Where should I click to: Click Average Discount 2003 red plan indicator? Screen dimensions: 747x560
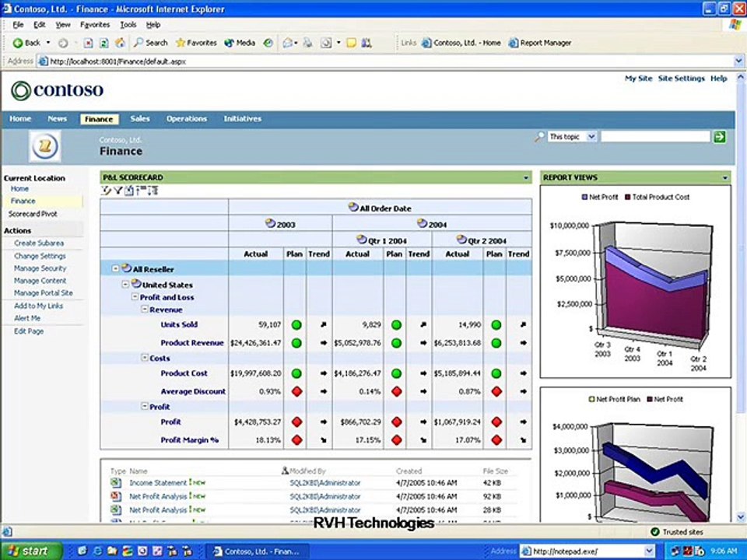(296, 392)
